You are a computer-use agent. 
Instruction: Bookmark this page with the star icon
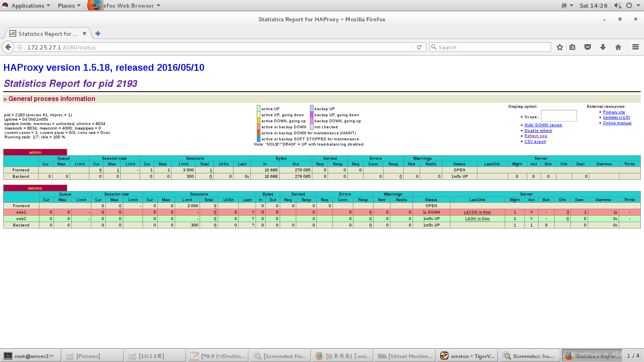[559, 47]
